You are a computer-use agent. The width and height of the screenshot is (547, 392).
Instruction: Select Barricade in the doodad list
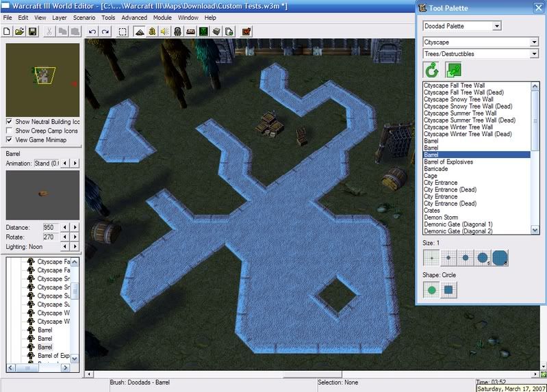(x=435, y=169)
